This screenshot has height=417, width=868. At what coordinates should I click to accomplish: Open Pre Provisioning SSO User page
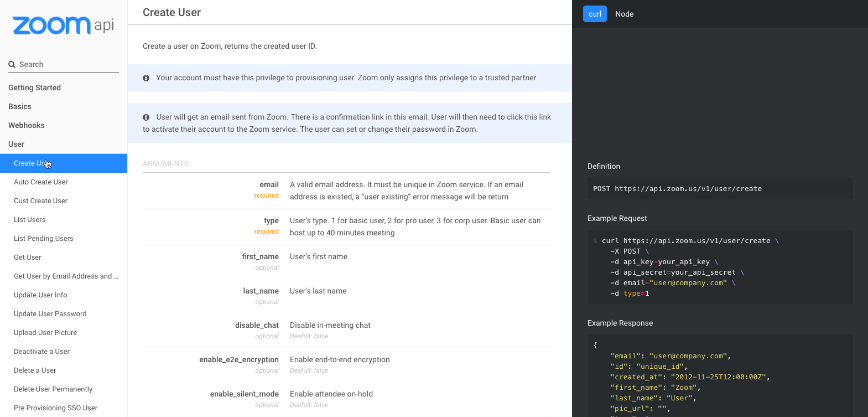55,408
